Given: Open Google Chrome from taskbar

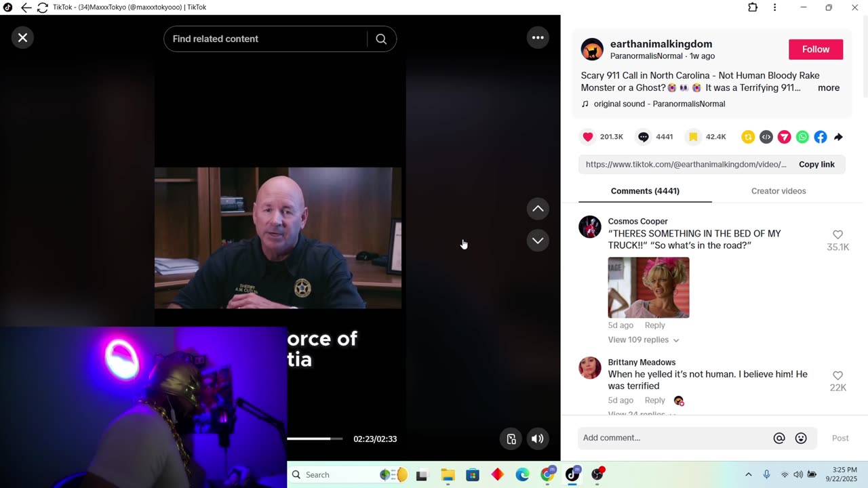Looking at the screenshot, I should coord(547,475).
